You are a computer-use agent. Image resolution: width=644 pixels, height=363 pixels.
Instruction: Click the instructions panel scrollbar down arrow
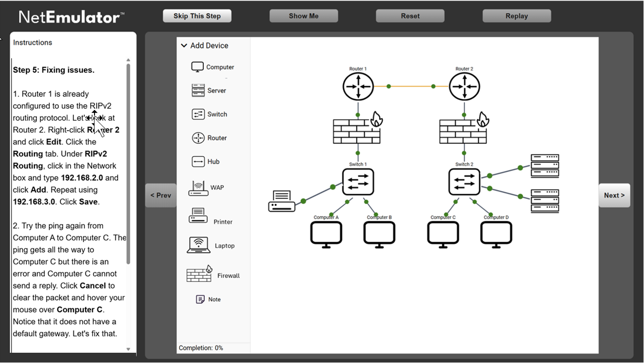pyautogui.click(x=128, y=349)
